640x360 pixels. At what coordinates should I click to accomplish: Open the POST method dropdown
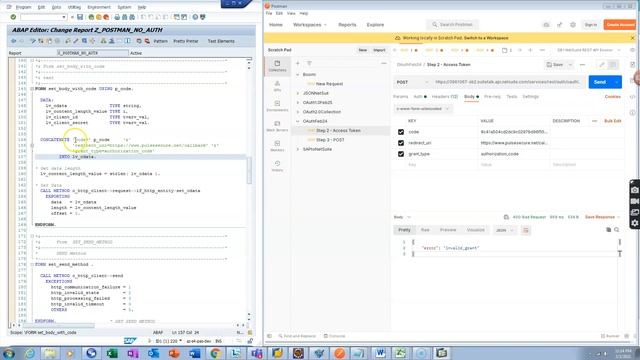click(412, 82)
